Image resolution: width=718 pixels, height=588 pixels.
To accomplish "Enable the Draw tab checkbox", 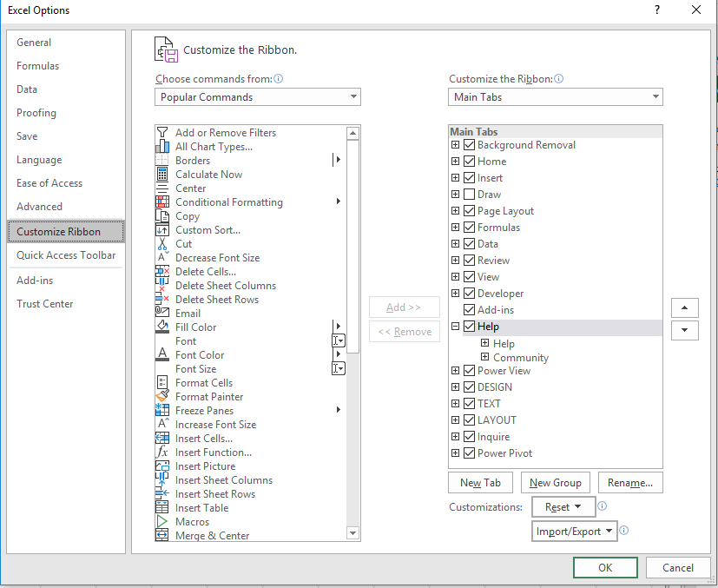I will pyautogui.click(x=469, y=195).
